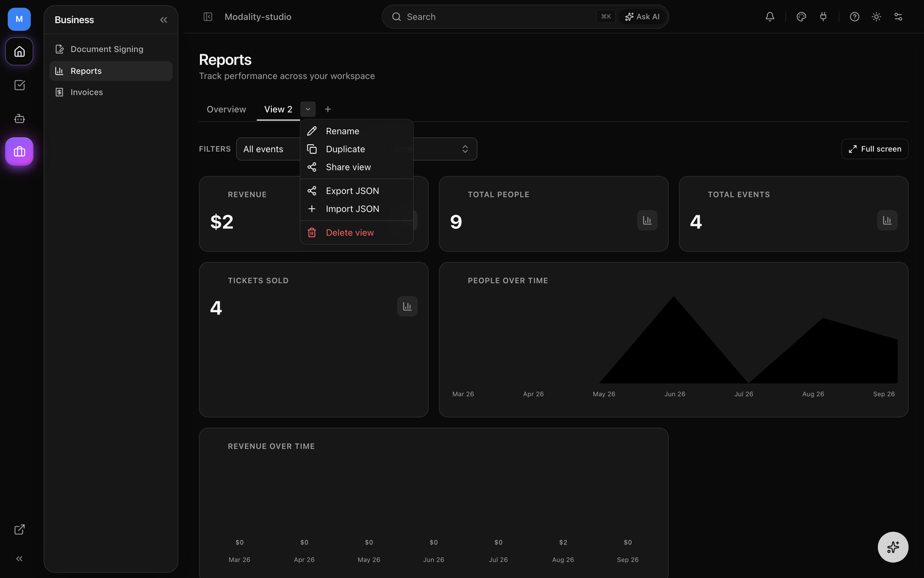The width and height of the screenshot is (924, 578).
Task: Open the time range filter dropdown
Action: pos(445,149)
